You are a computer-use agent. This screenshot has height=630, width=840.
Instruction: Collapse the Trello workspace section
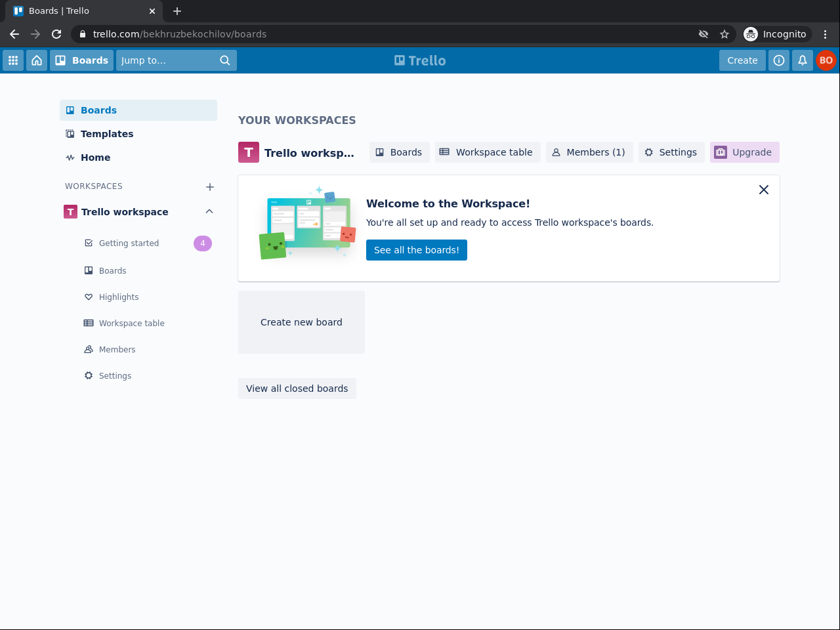209,211
